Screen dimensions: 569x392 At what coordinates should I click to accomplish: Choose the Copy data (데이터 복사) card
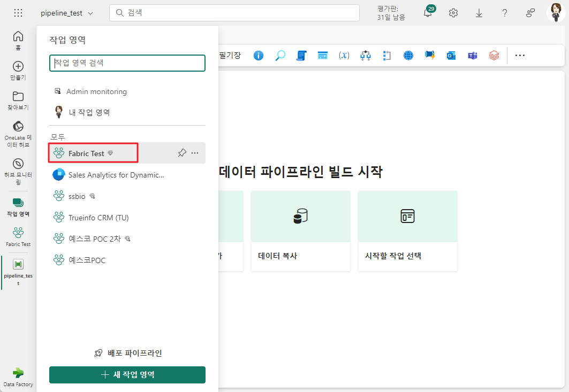click(300, 231)
